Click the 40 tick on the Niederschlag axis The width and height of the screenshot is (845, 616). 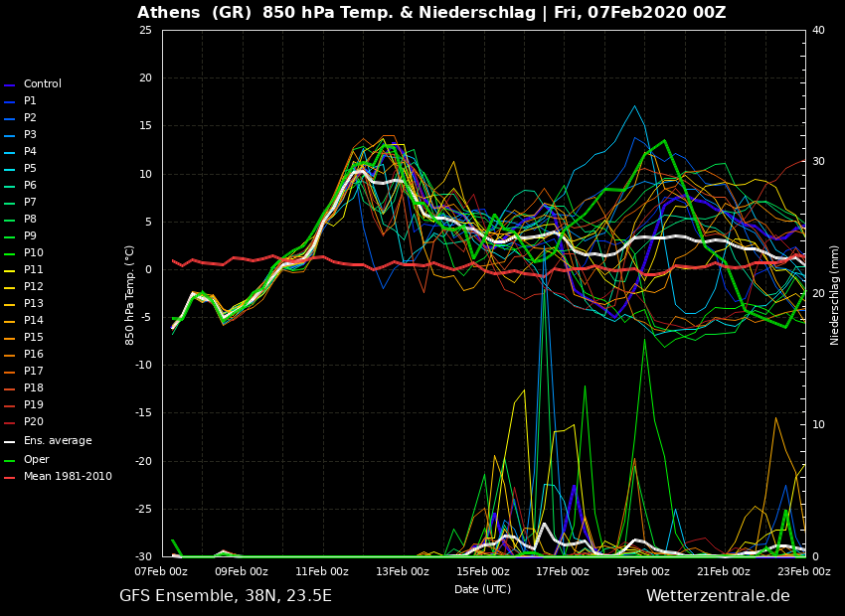[x=818, y=30]
